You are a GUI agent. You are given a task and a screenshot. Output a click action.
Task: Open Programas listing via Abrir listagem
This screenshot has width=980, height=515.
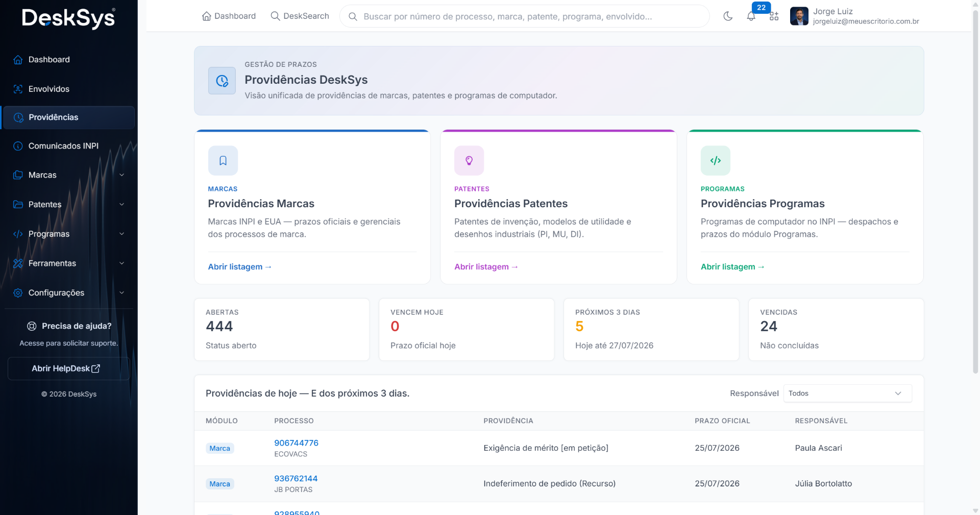732,267
